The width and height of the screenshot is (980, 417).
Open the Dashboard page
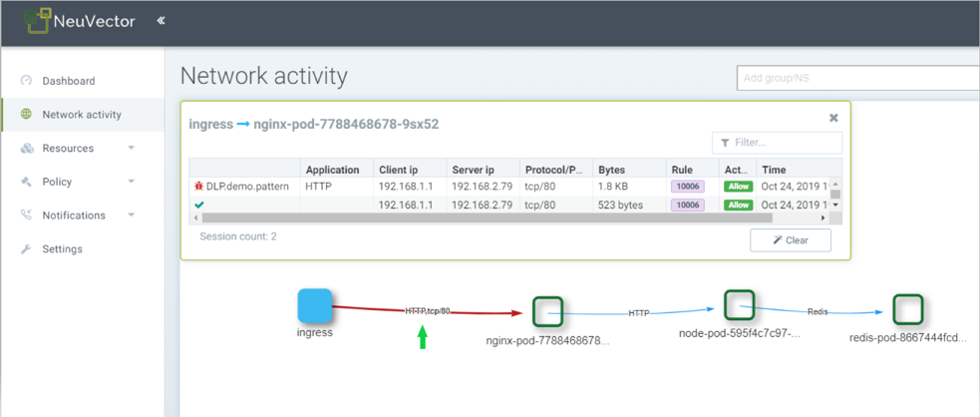68,81
